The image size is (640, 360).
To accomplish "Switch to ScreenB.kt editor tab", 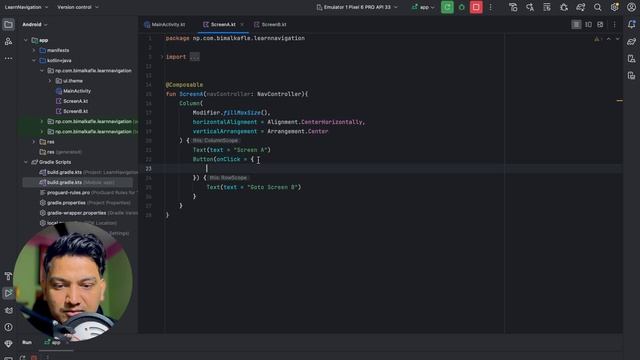I will coord(270,24).
